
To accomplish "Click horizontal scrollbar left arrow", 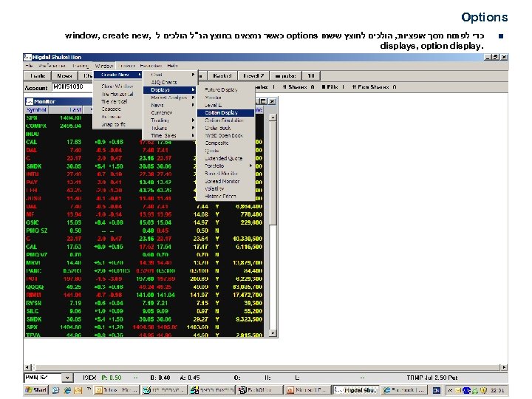I will [x=28, y=367].
